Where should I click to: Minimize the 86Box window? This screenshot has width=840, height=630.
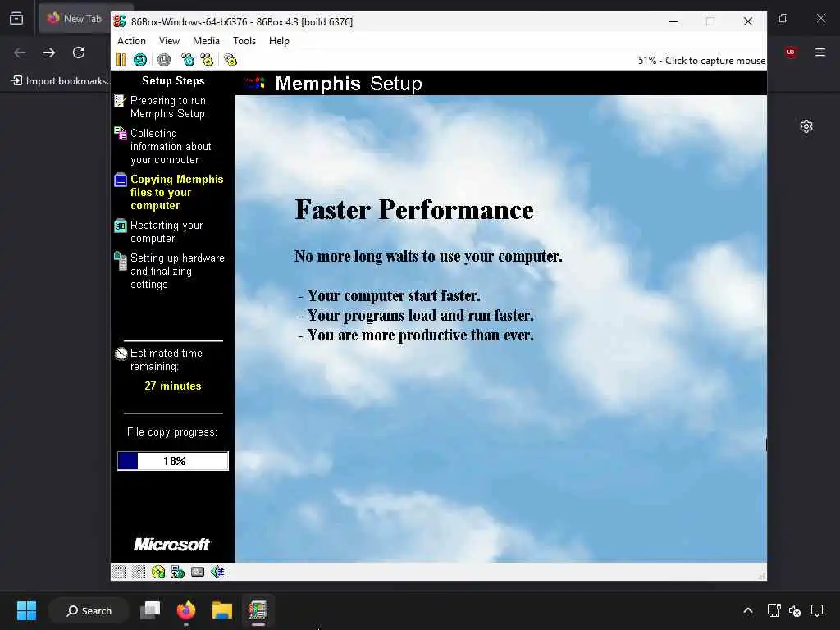[x=673, y=21]
